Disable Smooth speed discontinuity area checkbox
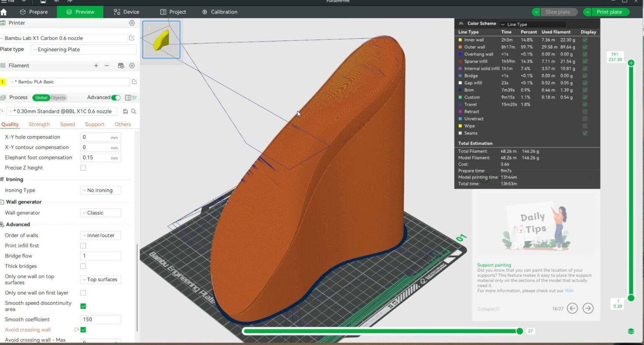The width and height of the screenshot is (644, 345). point(83,306)
